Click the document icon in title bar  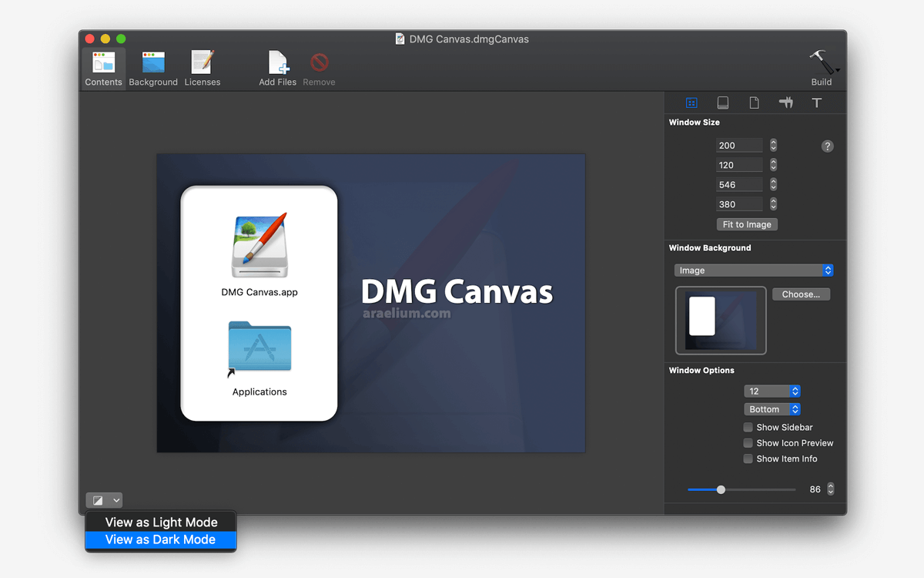(400, 39)
